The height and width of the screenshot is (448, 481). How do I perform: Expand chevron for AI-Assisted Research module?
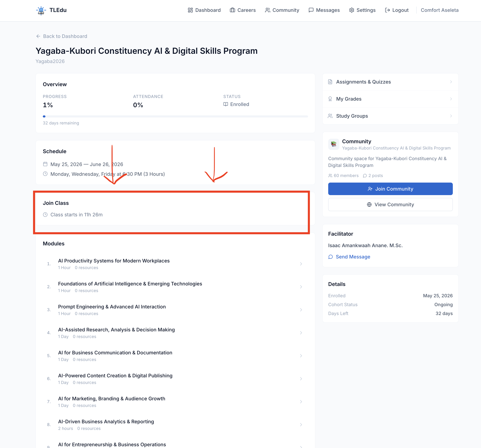pos(301,333)
